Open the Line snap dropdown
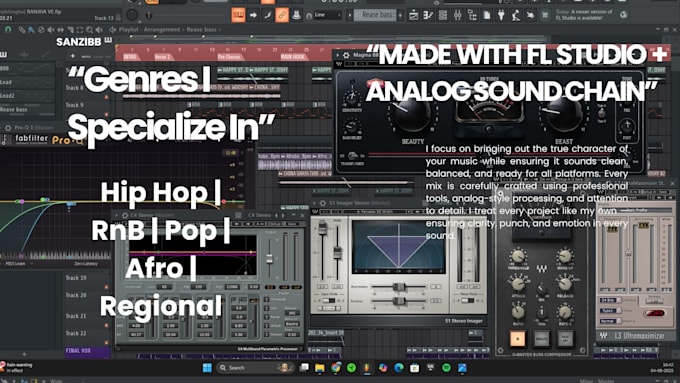Viewport: 680px width, 383px height. pyautogui.click(x=328, y=15)
